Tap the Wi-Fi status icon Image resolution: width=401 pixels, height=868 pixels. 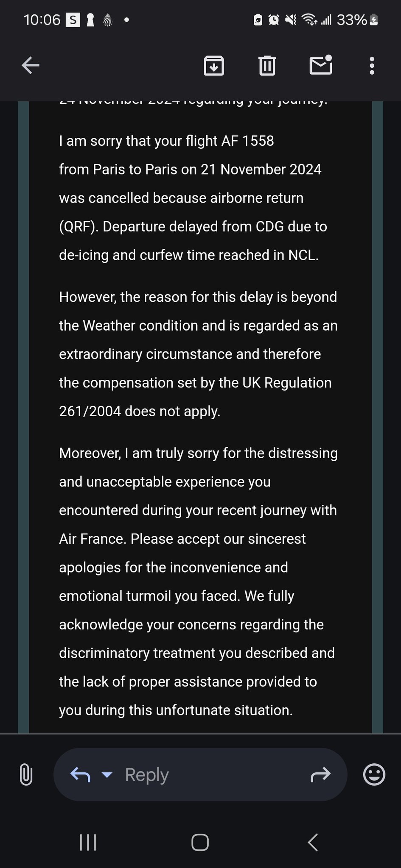[309, 19]
